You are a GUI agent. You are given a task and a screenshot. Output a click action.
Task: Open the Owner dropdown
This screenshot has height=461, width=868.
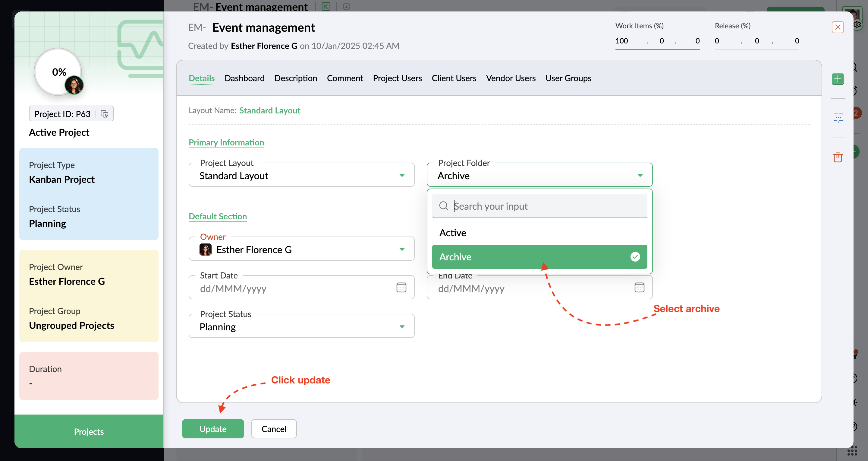pos(402,250)
